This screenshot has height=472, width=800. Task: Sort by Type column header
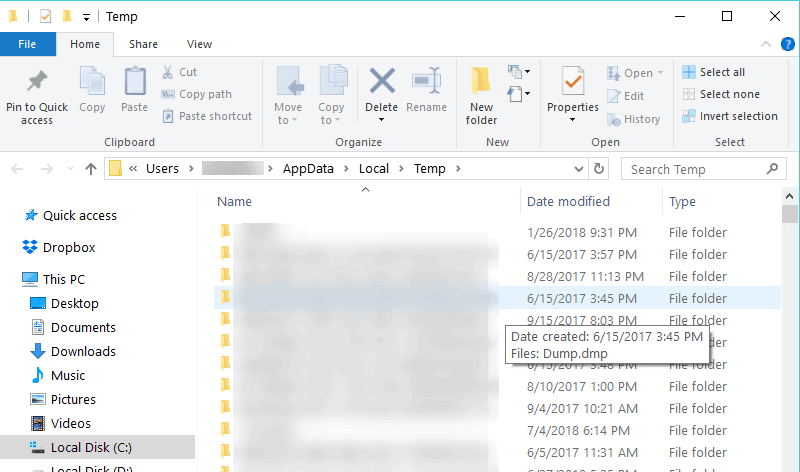(682, 202)
